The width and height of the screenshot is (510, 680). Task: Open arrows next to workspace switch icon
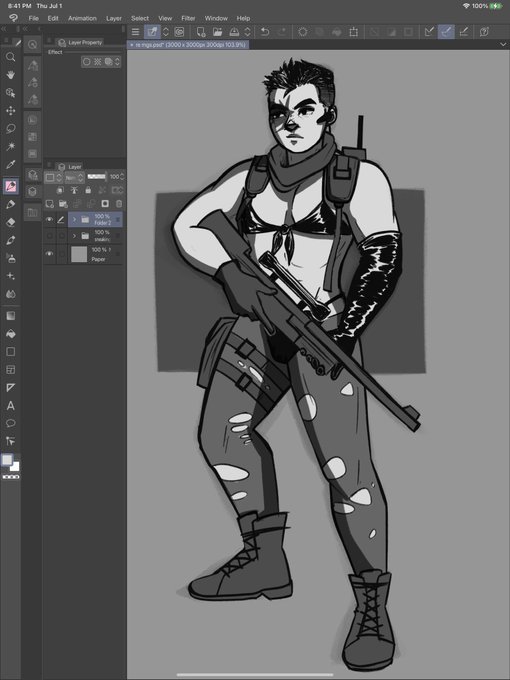click(x=165, y=32)
